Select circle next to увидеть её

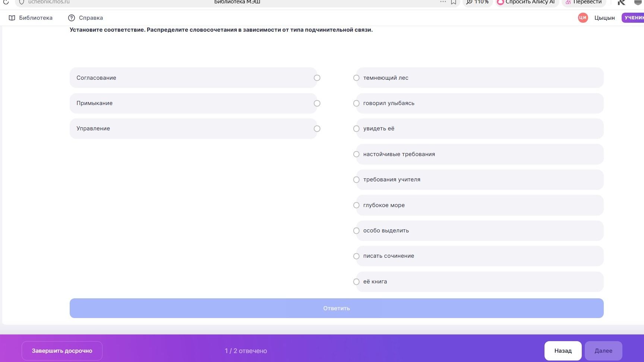pos(356,128)
